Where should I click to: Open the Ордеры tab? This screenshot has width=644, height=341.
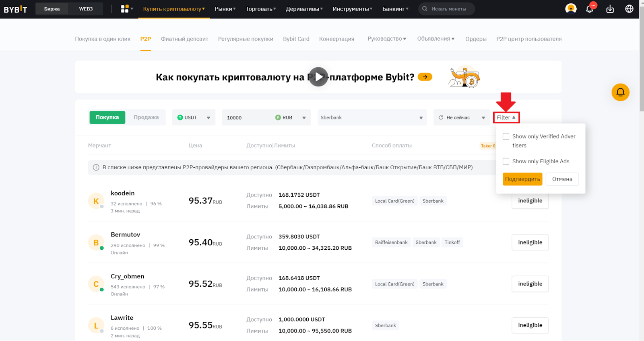[476, 39]
